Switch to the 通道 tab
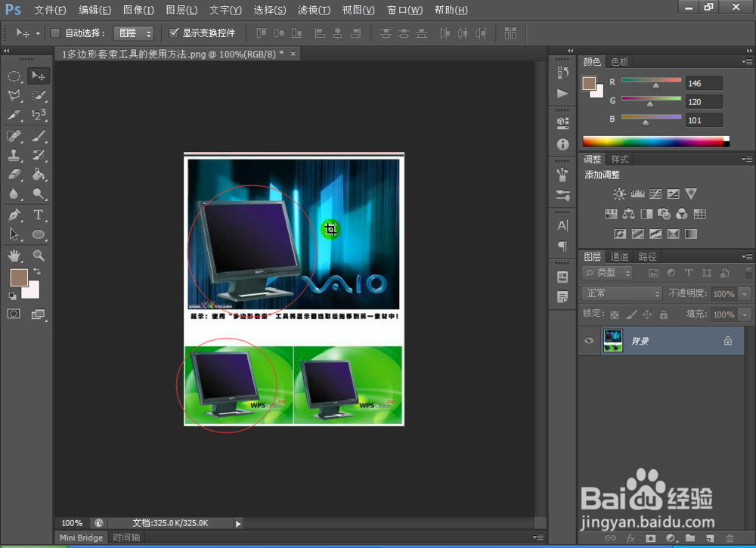This screenshot has width=756, height=548. point(620,256)
